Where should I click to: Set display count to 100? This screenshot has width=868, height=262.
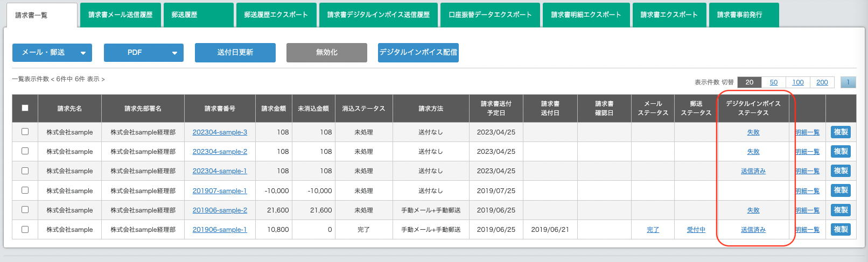(x=798, y=82)
